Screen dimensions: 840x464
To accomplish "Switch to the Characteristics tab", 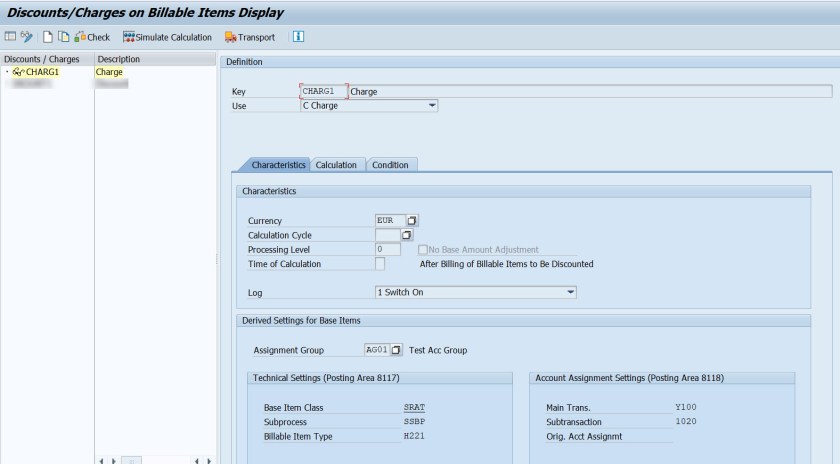I will point(278,165).
